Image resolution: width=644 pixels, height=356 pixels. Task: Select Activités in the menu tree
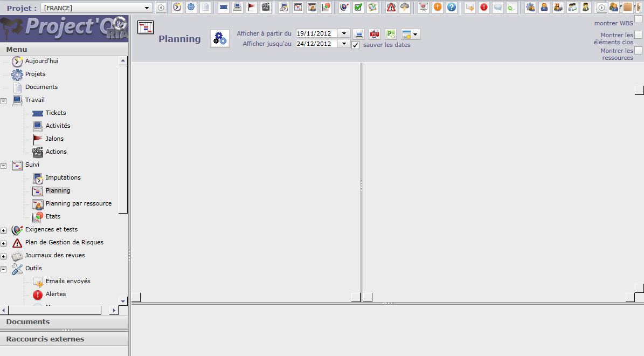pos(58,126)
